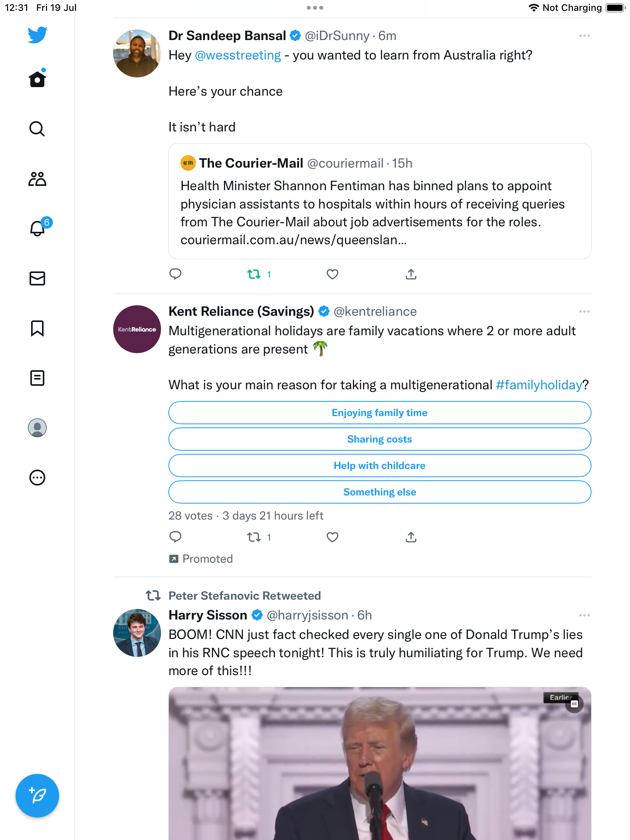Vote for "Enjoying family time" poll option

click(380, 413)
